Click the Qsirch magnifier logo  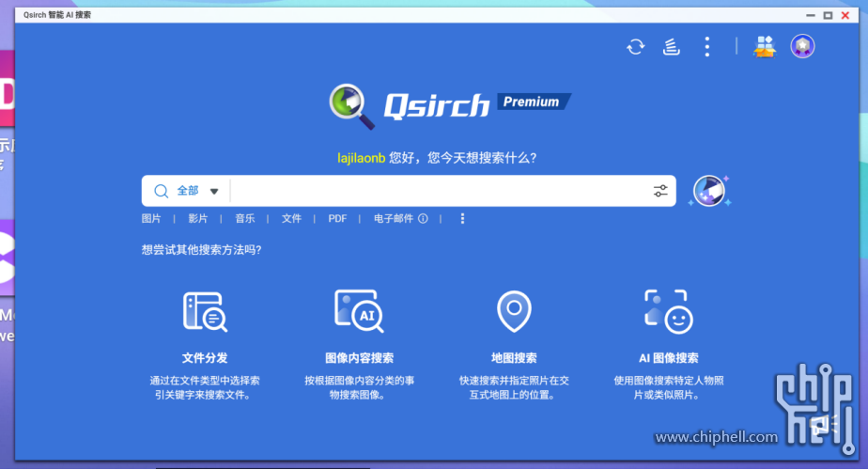click(x=351, y=106)
